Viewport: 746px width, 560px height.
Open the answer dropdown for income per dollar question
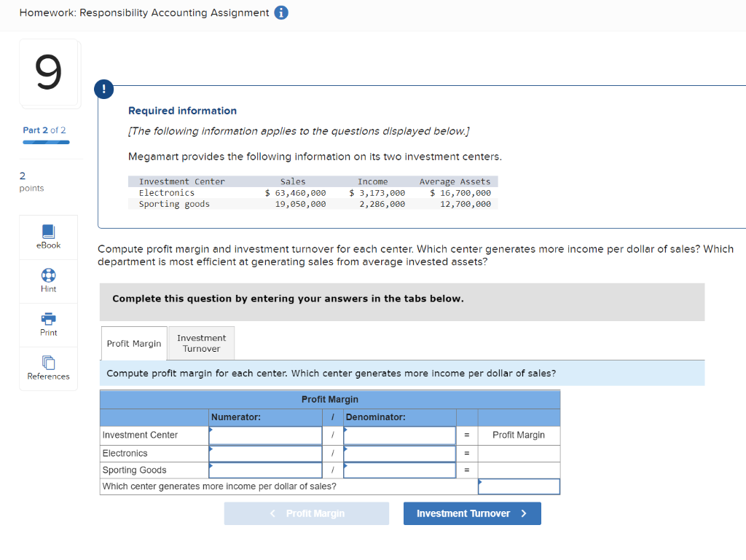(518, 486)
